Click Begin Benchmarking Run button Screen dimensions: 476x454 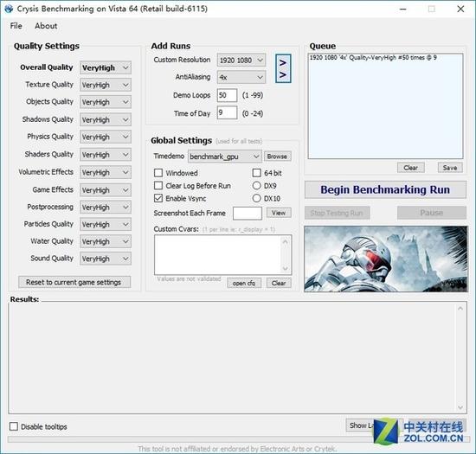tap(385, 190)
